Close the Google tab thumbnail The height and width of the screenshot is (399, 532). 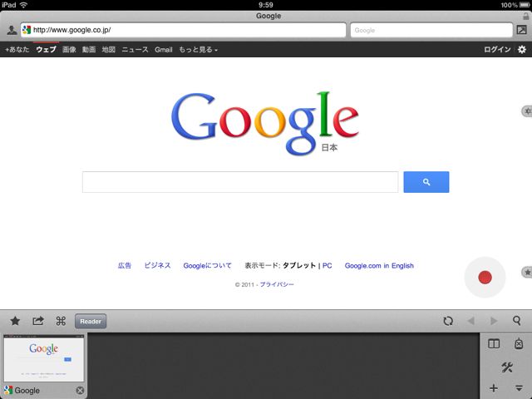[80, 390]
